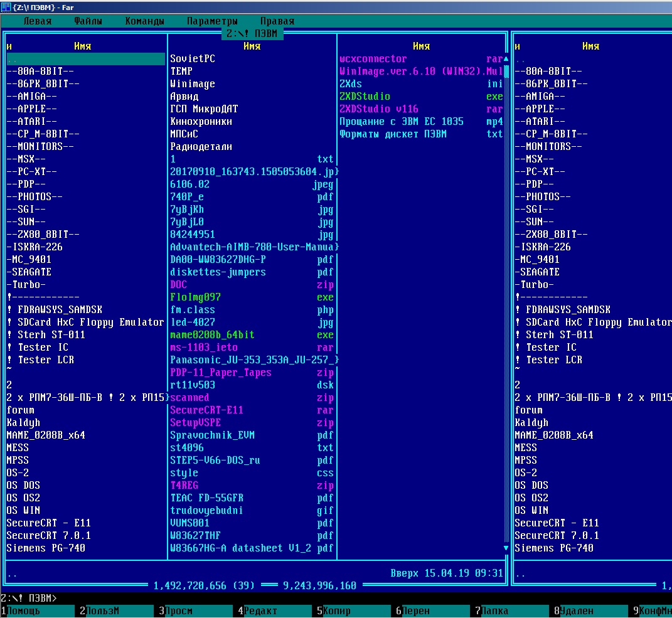Select the SovietPC folder
Screen dimensions: 672x618
[x=193, y=58]
